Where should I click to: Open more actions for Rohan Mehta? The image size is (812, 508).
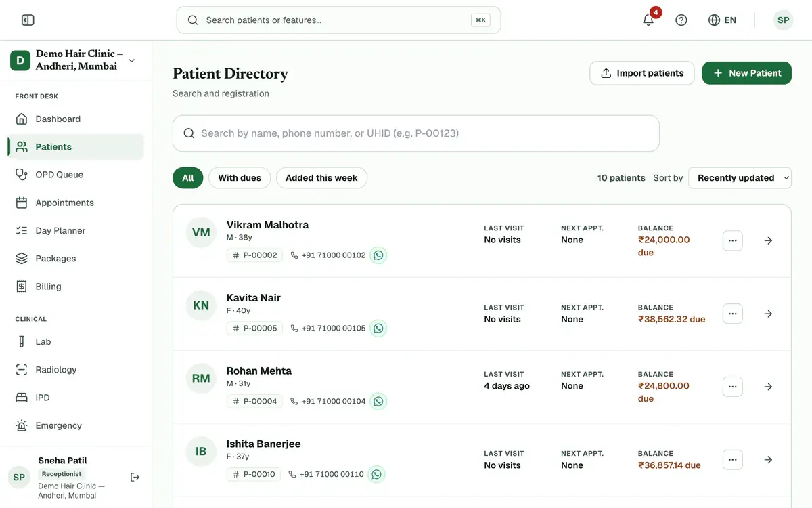click(733, 387)
